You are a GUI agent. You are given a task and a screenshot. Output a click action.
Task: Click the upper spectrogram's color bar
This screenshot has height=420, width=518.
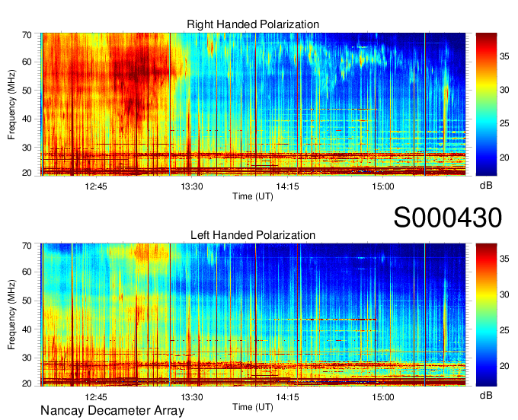click(486, 104)
